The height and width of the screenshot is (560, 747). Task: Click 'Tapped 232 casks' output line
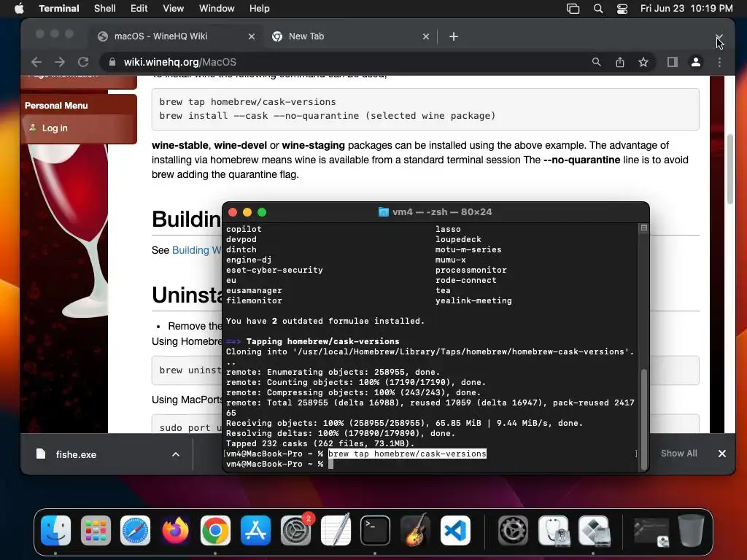320,443
